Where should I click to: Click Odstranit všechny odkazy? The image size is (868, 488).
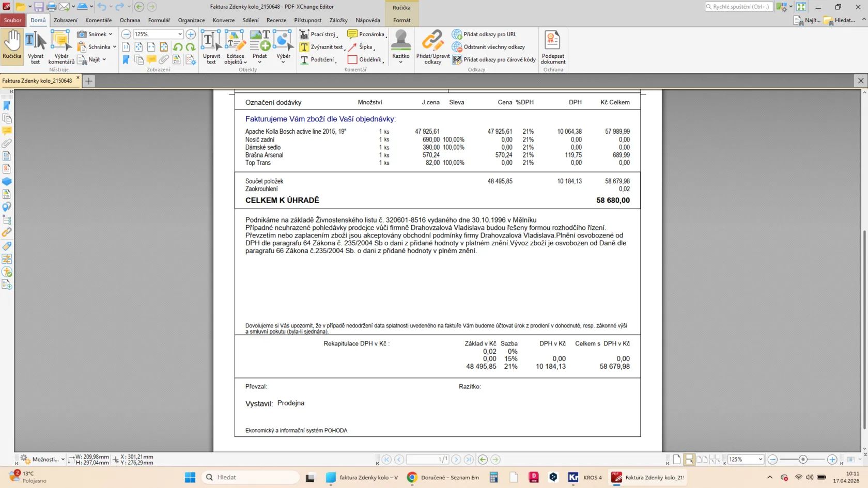pyautogui.click(x=493, y=47)
